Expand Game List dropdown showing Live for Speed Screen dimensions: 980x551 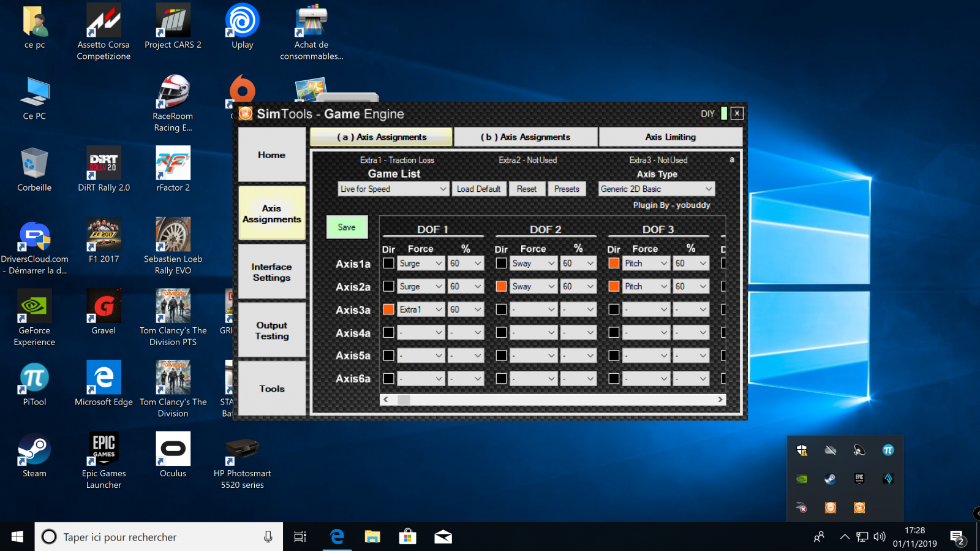(x=393, y=189)
